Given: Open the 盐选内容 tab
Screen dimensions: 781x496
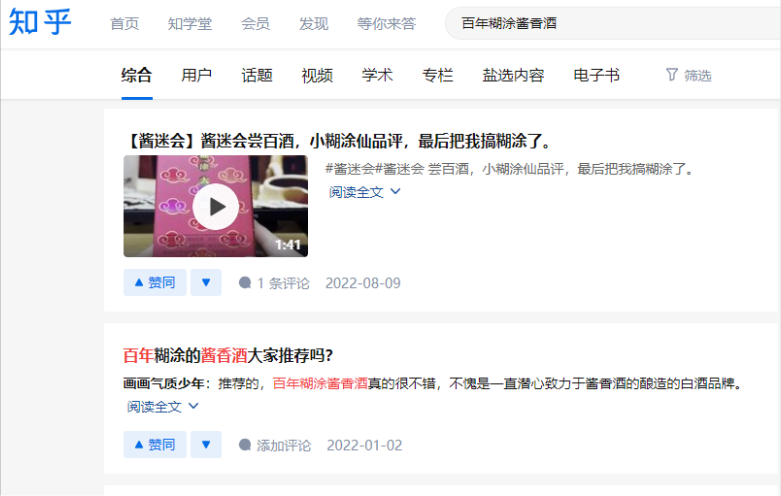Looking at the screenshot, I should tap(513, 75).
